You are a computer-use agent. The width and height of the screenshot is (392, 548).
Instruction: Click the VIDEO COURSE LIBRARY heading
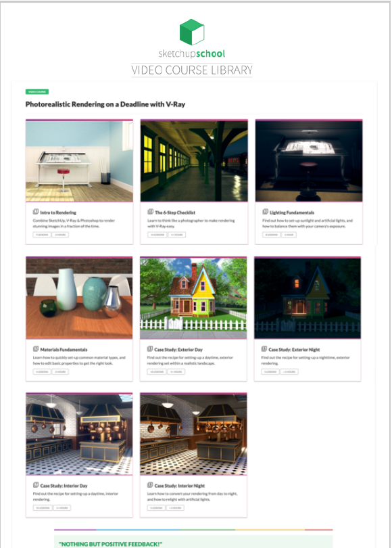(192, 70)
